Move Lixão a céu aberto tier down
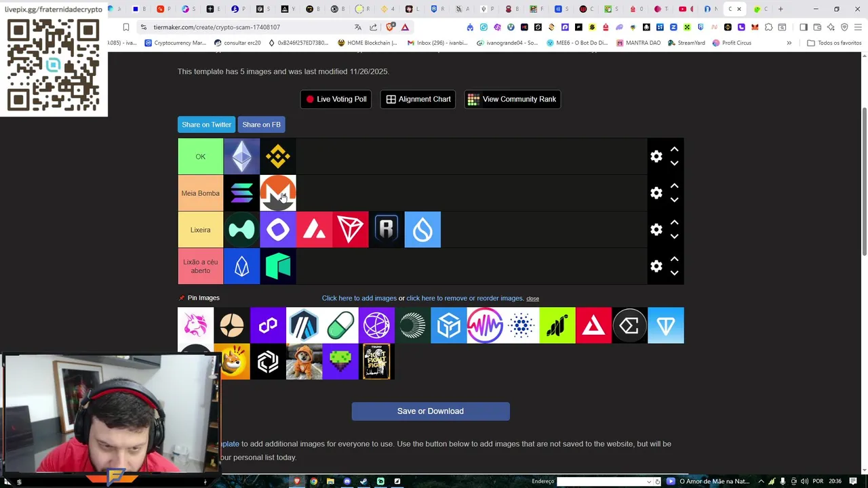868x488 pixels. tap(674, 273)
